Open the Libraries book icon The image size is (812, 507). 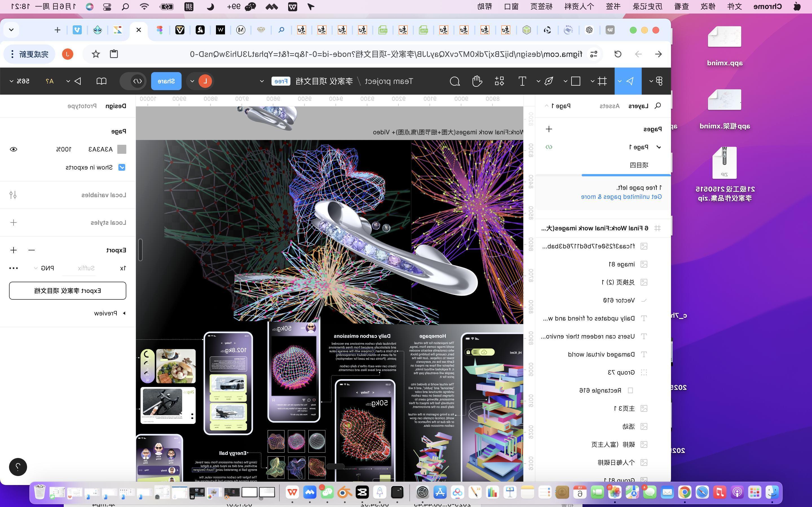pyautogui.click(x=101, y=81)
